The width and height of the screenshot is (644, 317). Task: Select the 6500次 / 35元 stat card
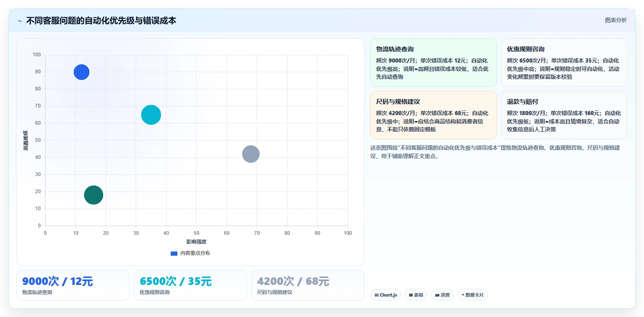tap(190, 285)
